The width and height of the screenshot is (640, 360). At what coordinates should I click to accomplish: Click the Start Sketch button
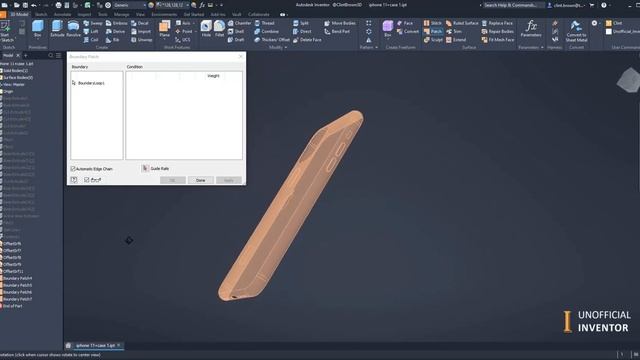(7, 31)
